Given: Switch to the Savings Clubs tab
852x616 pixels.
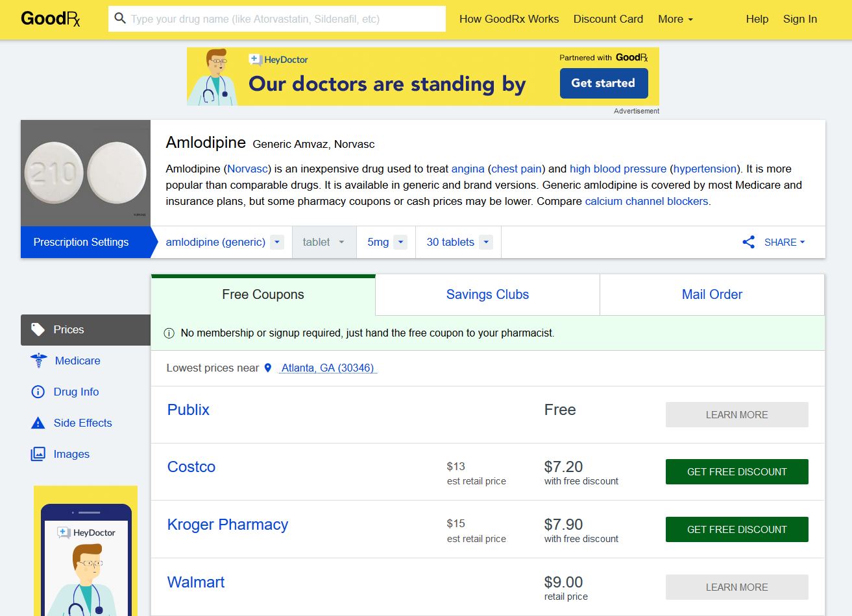Looking at the screenshot, I should click(x=487, y=294).
